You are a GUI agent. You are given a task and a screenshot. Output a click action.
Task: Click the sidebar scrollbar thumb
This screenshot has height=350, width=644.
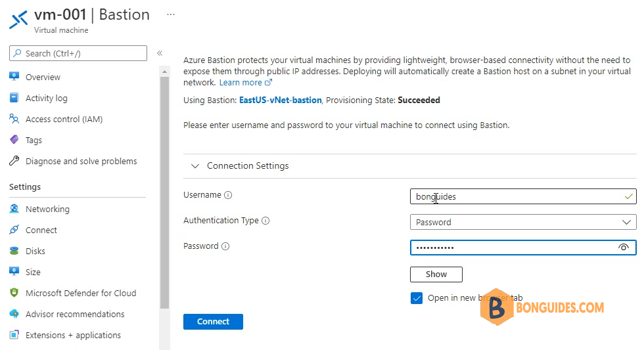(x=164, y=193)
